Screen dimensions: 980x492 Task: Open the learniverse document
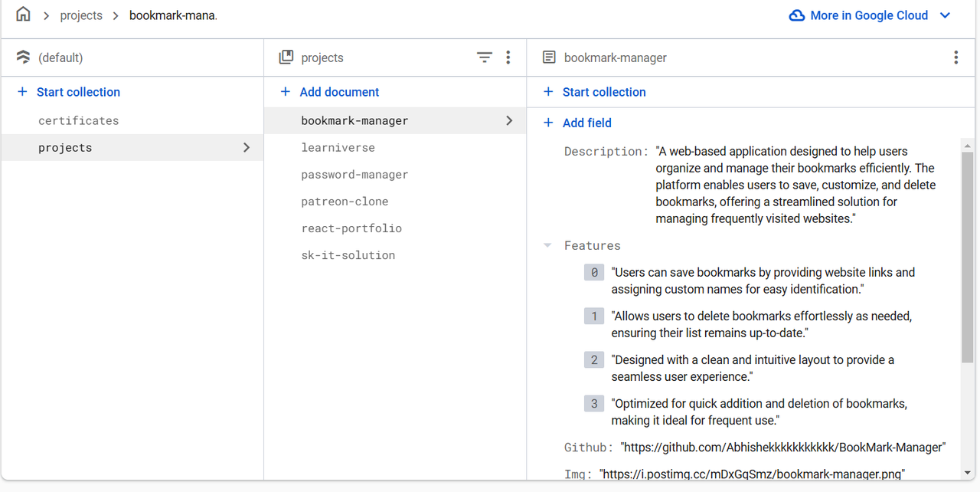coord(338,147)
